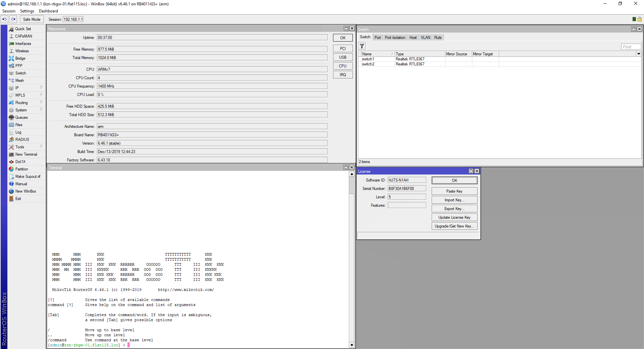Open the Dot1X menu
Screen dimensions: 644x349
tap(20, 162)
